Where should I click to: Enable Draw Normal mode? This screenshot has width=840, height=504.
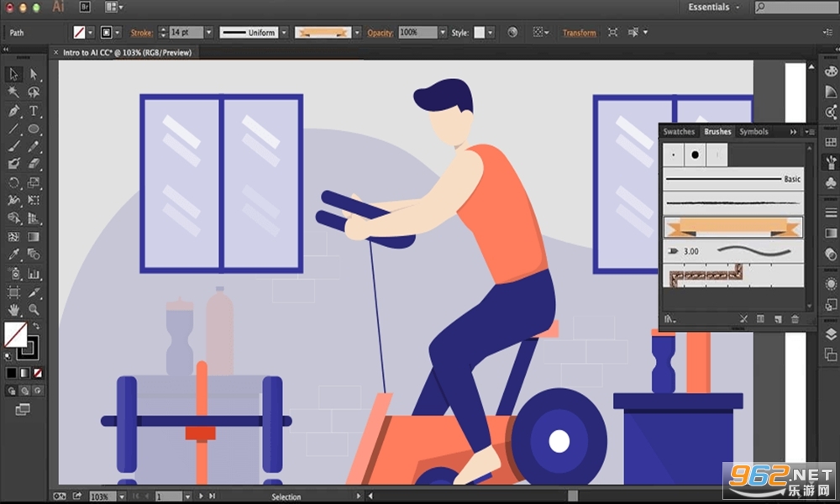point(11,391)
